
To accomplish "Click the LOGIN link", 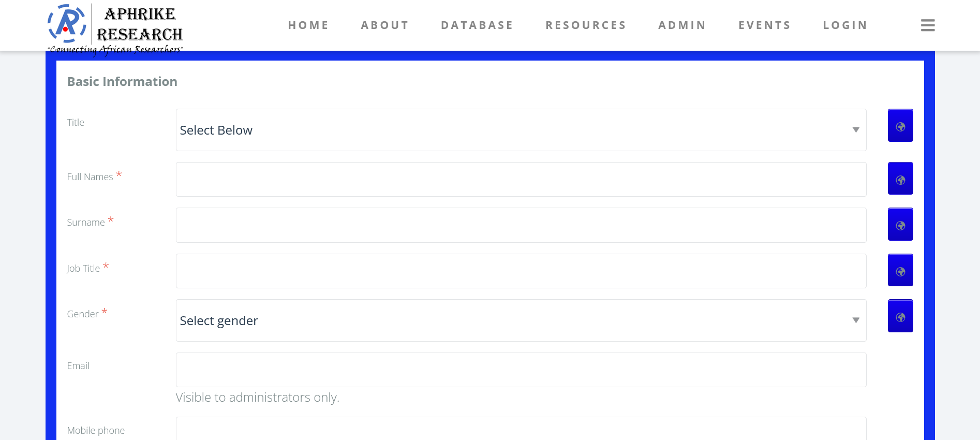I will pyautogui.click(x=845, y=25).
